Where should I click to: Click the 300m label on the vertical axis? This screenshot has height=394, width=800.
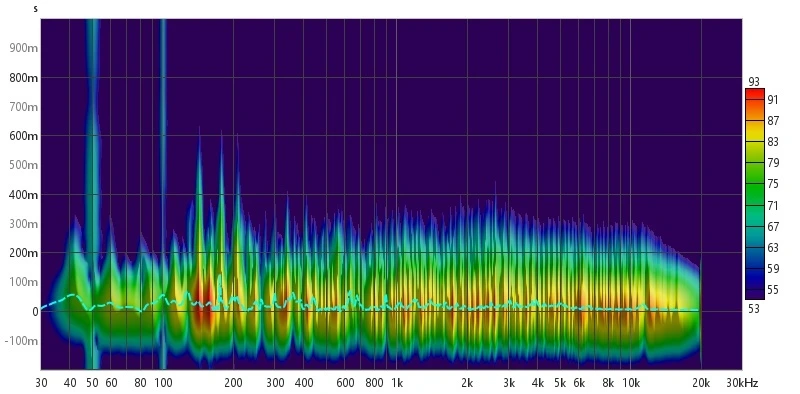(24, 224)
